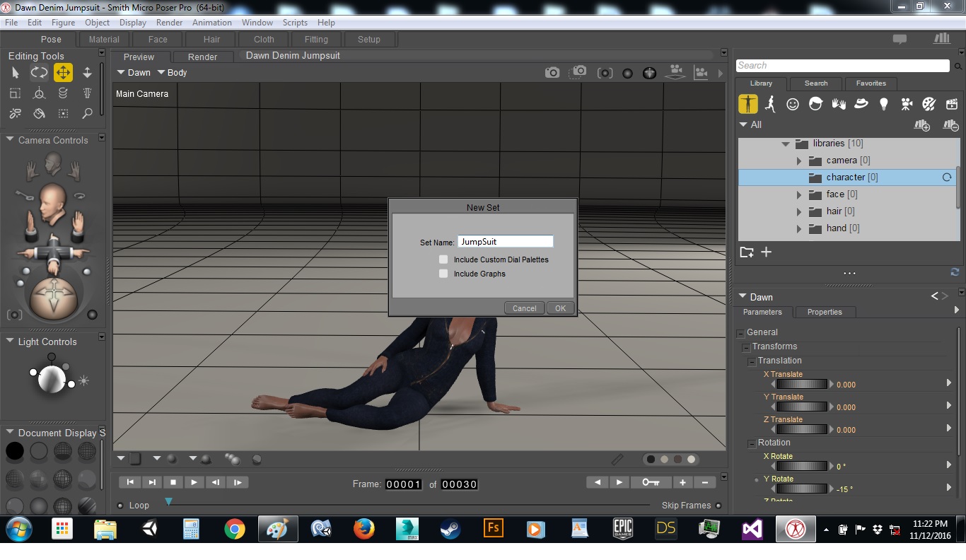Enable Include Custom Dial Palettes checkbox

[x=443, y=259]
